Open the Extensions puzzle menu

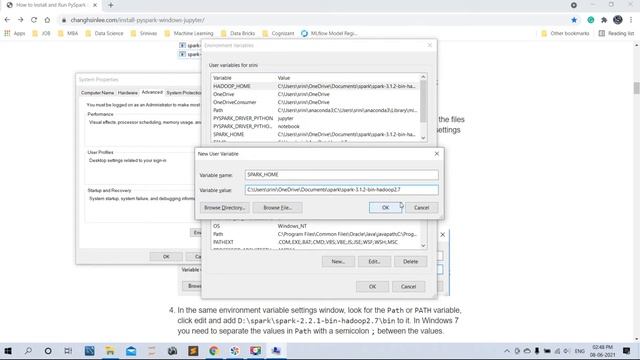click(x=604, y=20)
